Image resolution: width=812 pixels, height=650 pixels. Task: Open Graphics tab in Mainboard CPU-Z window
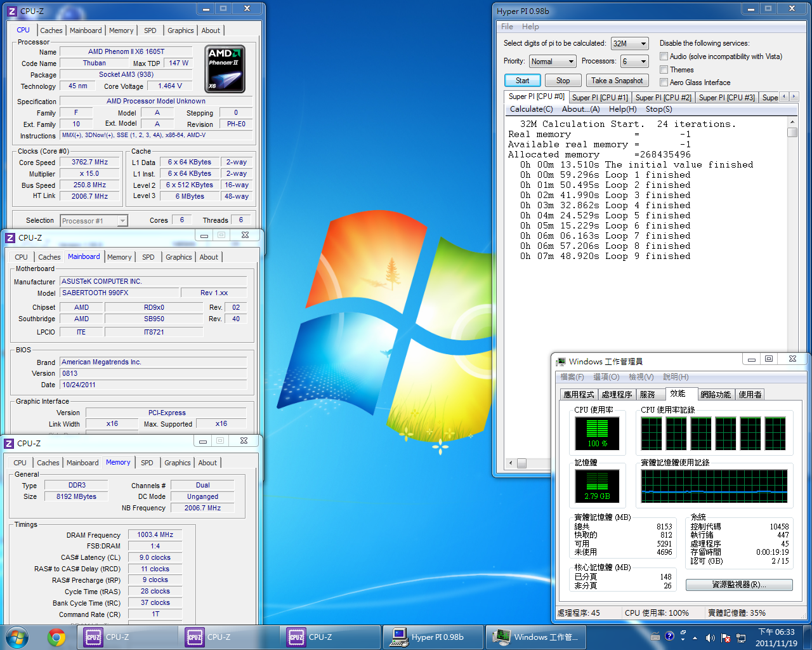pos(178,257)
